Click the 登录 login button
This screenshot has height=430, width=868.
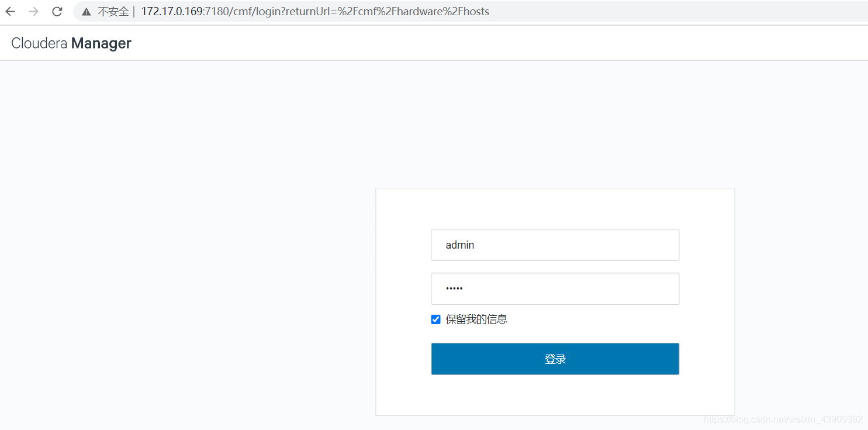(x=555, y=359)
